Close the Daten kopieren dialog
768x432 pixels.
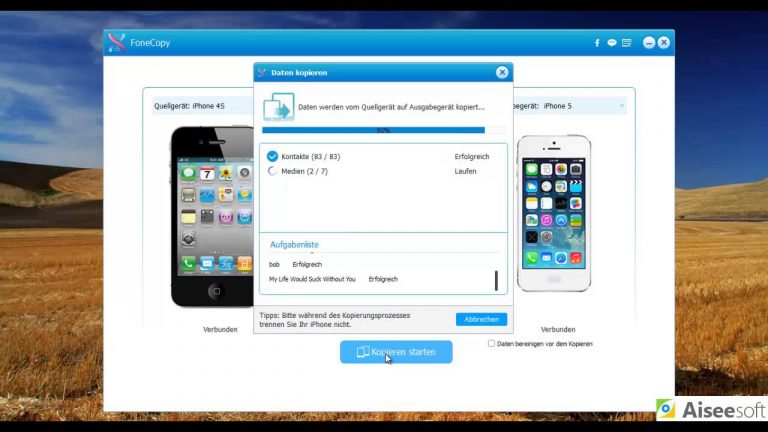point(502,72)
